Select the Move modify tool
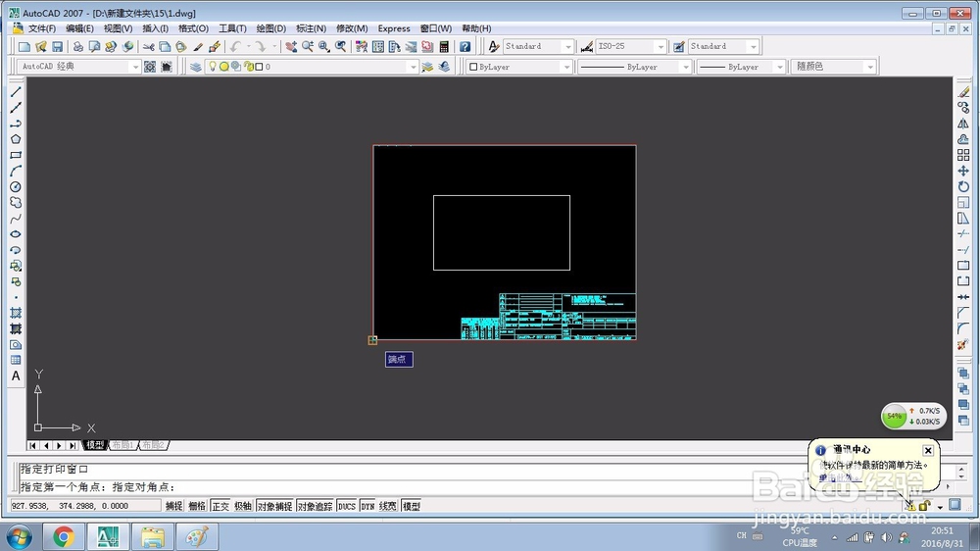The width and height of the screenshot is (980, 551). pyautogui.click(x=963, y=171)
